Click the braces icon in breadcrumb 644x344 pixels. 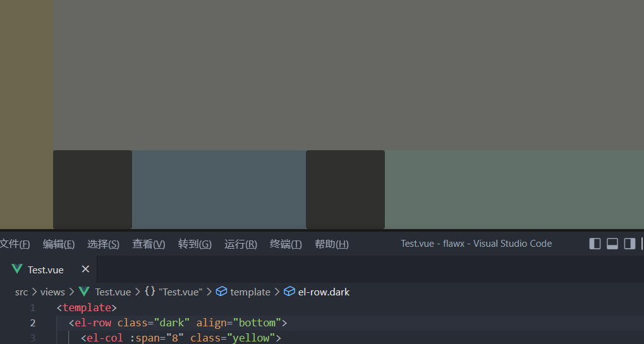pyautogui.click(x=150, y=292)
